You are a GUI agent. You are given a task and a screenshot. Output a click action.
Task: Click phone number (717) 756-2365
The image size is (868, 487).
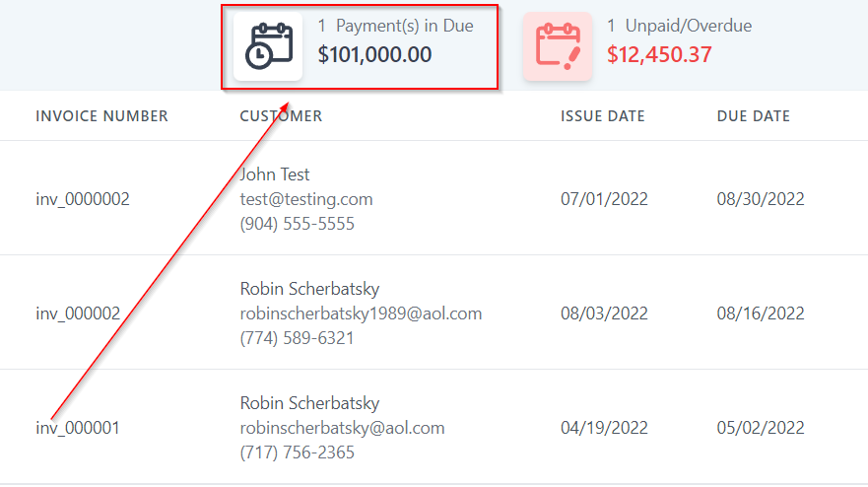(297, 452)
